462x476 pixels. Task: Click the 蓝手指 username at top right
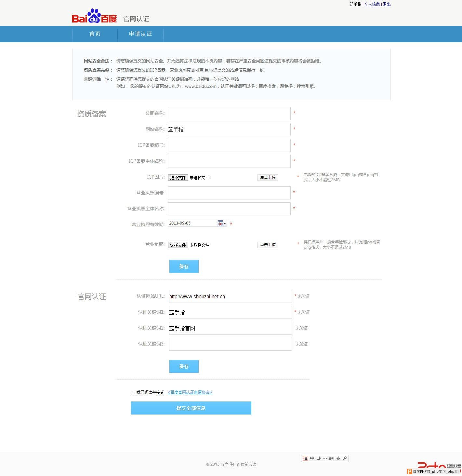coord(355,4)
